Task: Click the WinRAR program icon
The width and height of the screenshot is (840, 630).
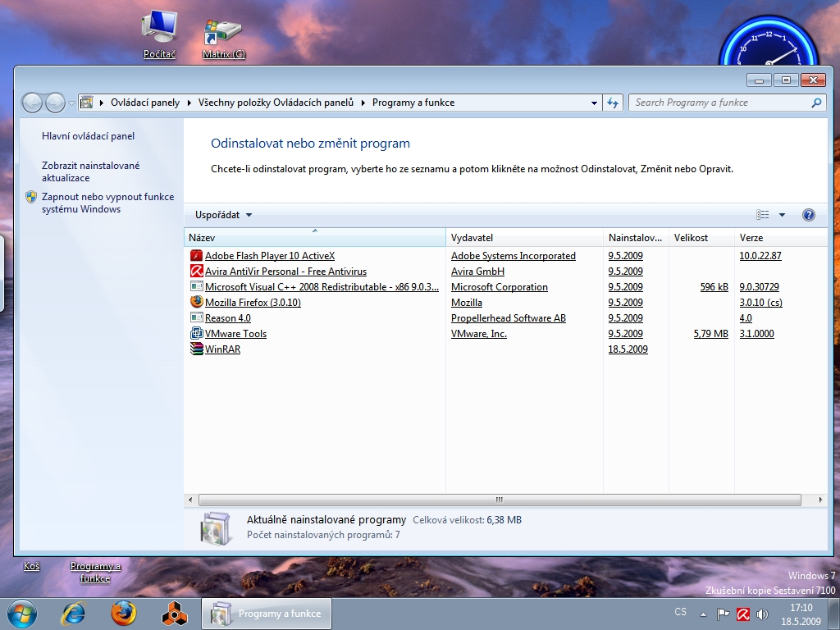Action: [197, 349]
